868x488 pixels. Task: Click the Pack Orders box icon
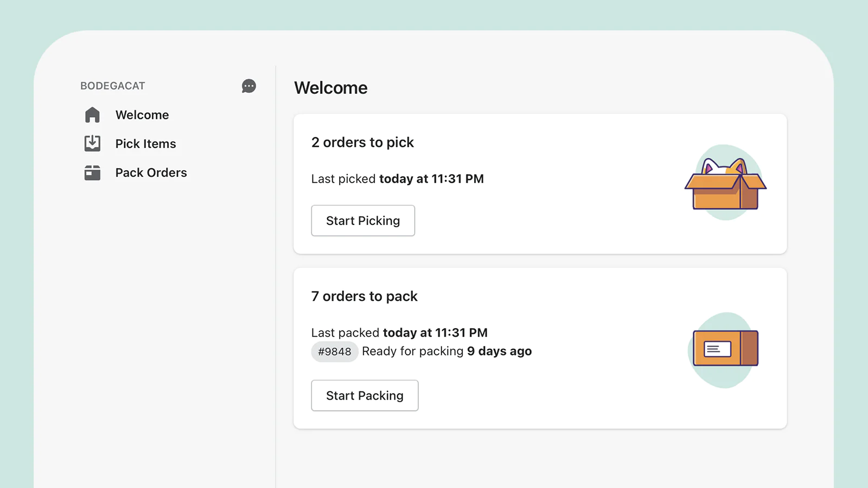(x=92, y=172)
